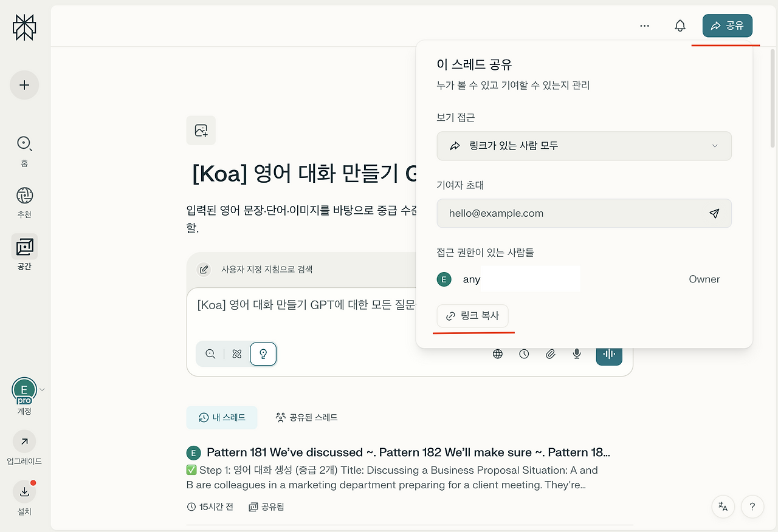This screenshot has height=532, width=778.
Task: Start a new thread with the plus icon
Action: 24,85
